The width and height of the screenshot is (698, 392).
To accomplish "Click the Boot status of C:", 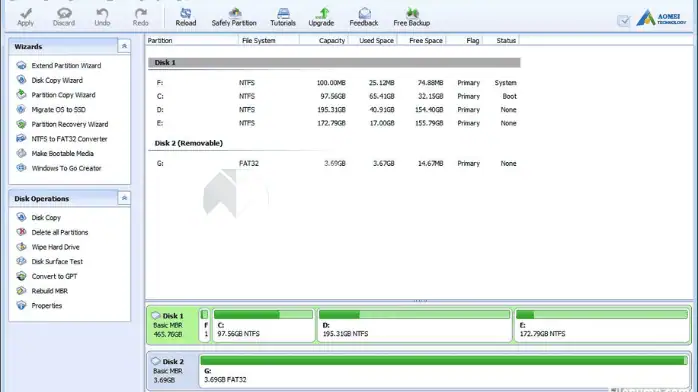I will tap(509, 96).
